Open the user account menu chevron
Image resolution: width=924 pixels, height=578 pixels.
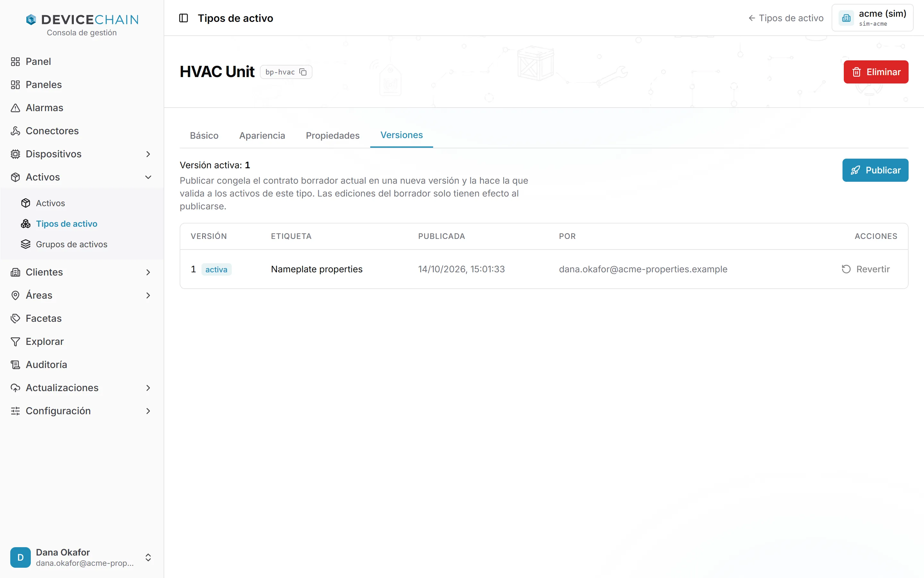148,557
